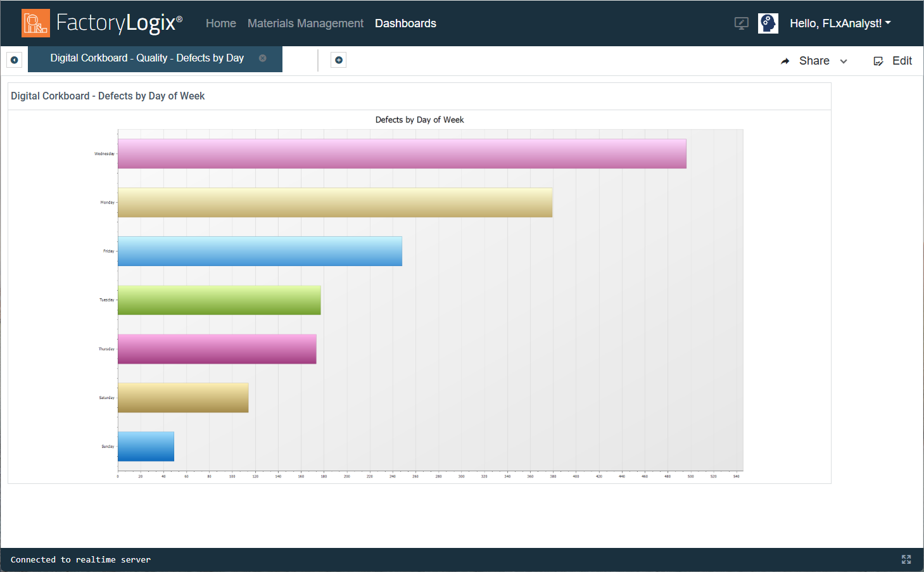
Task: Open the Materials Management menu
Action: (x=305, y=23)
